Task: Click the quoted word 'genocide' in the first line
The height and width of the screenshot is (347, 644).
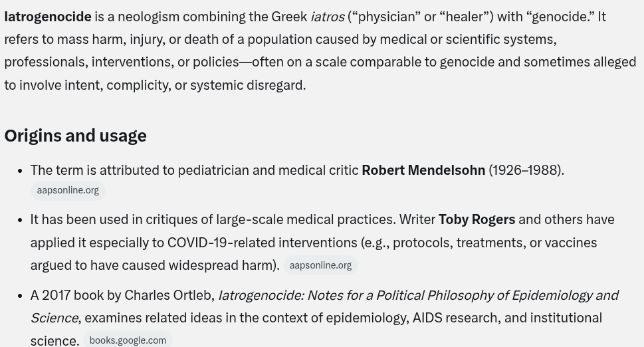Action: (x=561, y=17)
